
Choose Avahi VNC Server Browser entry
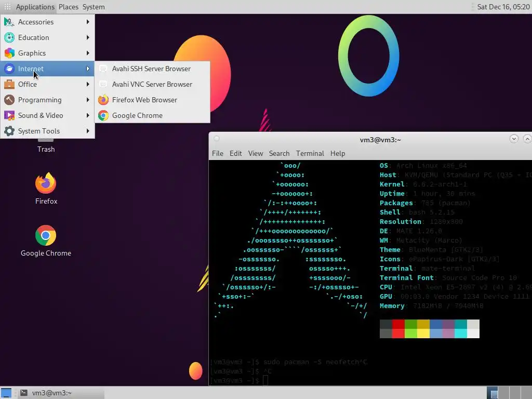click(152, 85)
